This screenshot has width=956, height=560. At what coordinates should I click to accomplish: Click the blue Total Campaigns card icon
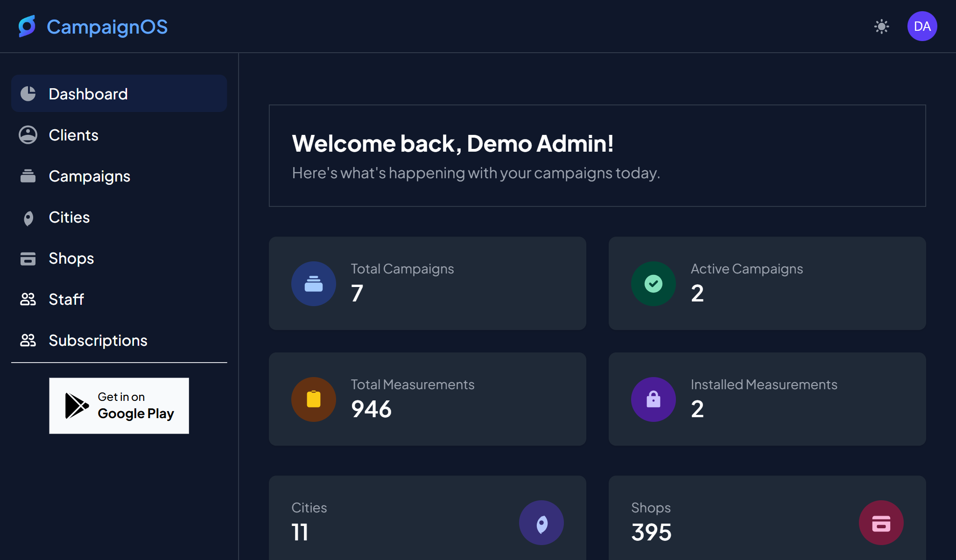coord(314,284)
